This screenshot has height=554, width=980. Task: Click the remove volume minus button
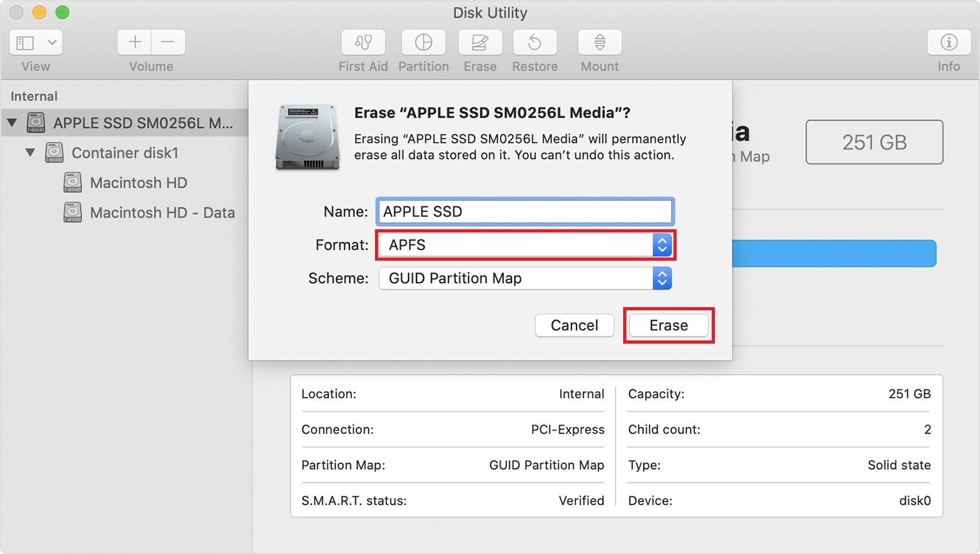pos(168,42)
